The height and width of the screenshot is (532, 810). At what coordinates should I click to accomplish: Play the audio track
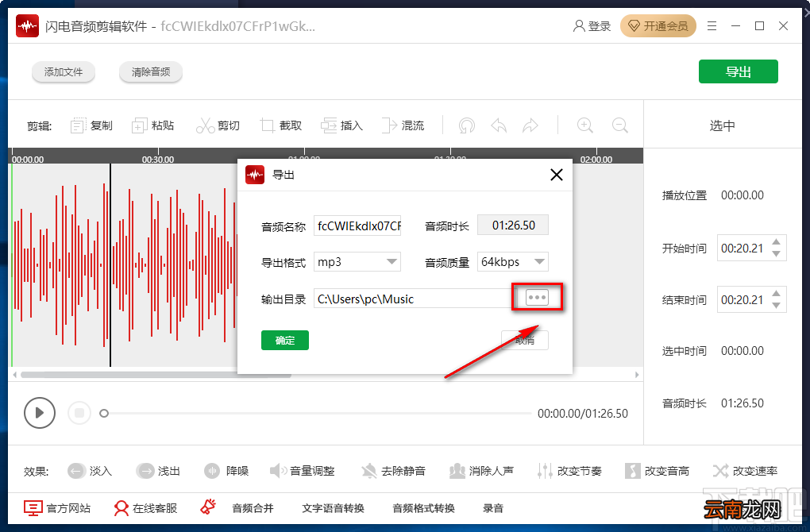point(39,413)
